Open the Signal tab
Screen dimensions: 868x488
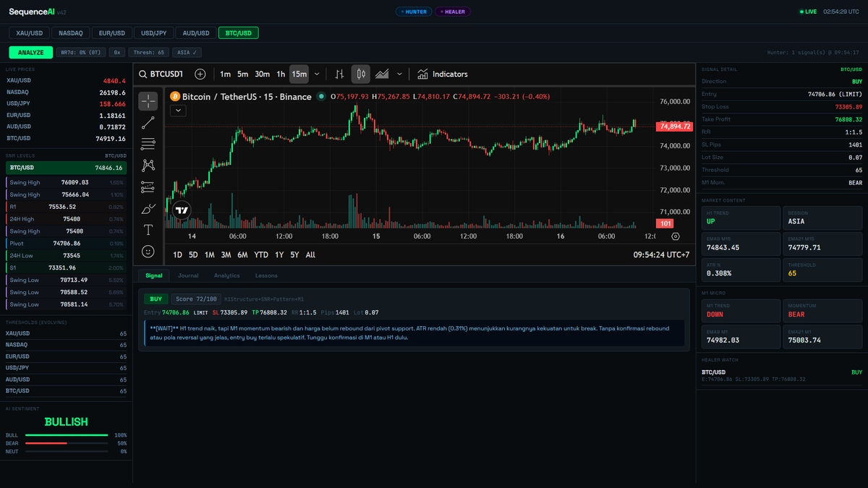(154, 275)
